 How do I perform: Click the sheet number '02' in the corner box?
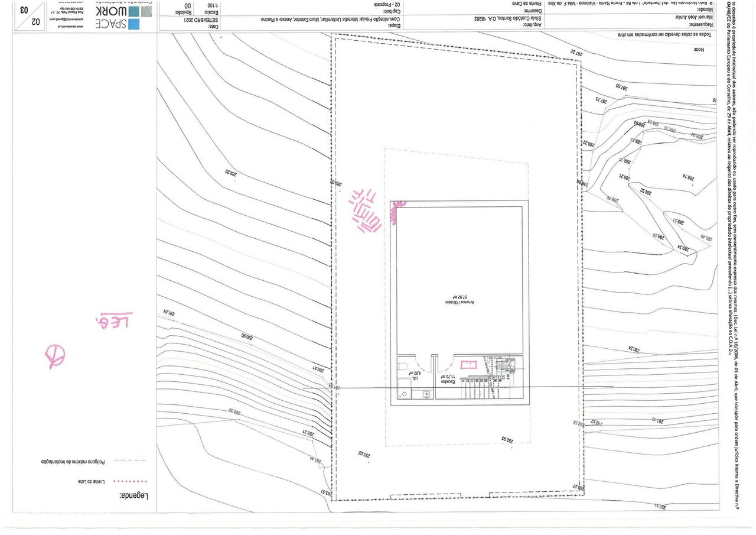click(35, 21)
